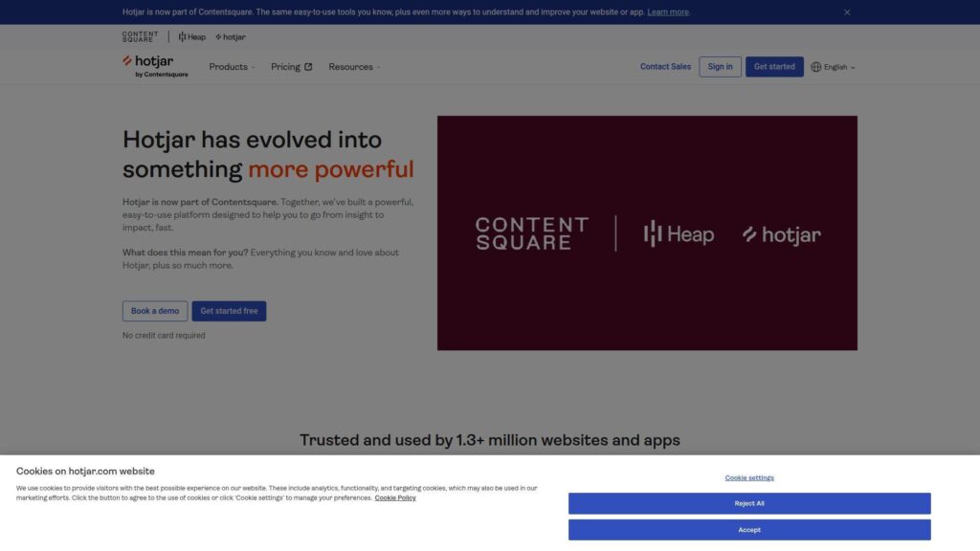Click the globe language icon
Screen dimensions: 980x551
click(816, 67)
